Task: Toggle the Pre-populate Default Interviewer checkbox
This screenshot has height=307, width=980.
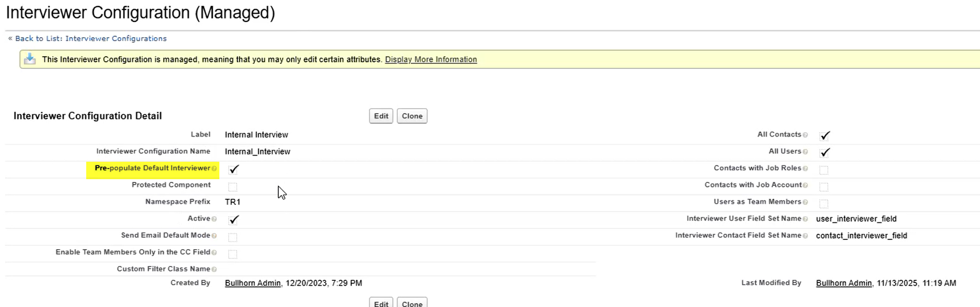Action: (234, 169)
